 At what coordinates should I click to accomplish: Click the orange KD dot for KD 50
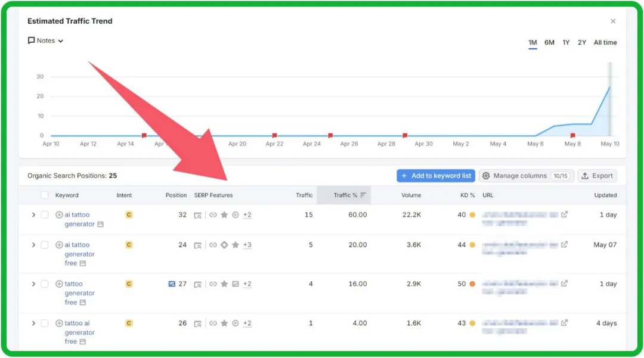[x=472, y=284]
